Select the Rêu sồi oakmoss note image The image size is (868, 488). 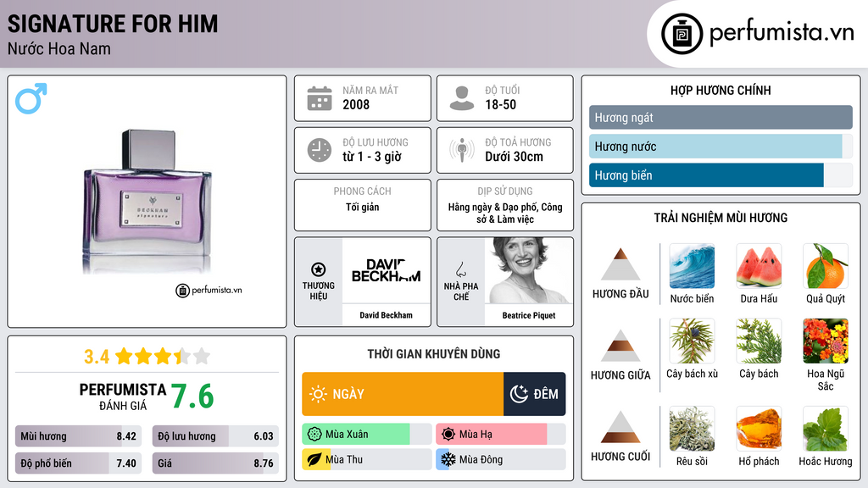pyautogui.click(x=692, y=429)
